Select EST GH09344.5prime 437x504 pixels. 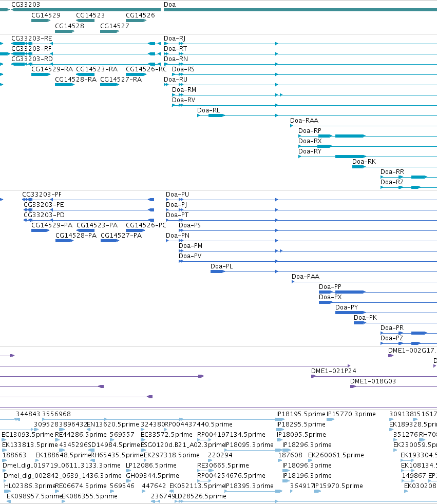[x=153, y=476]
